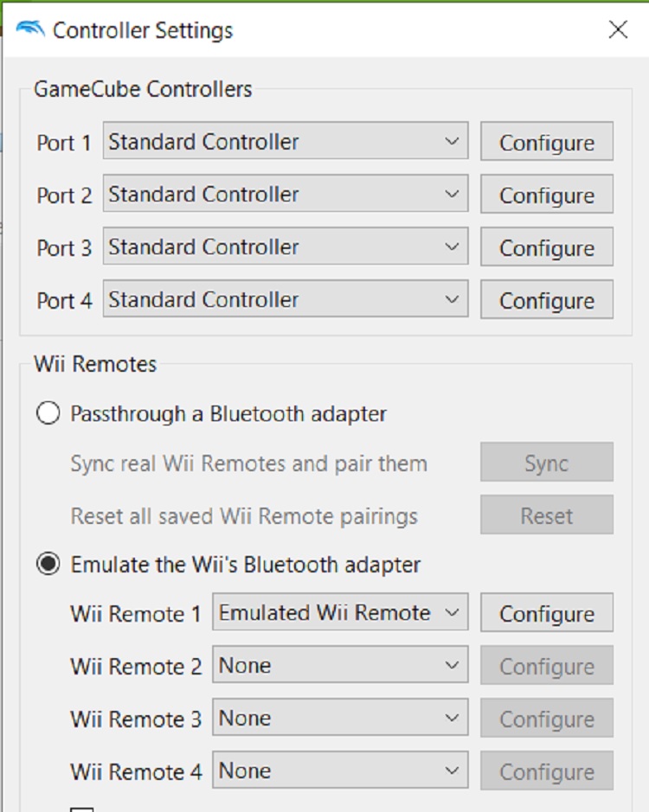Configure the emulated Wii Remote 1
The width and height of the screenshot is (649, 812).
[x=547, y=614]
